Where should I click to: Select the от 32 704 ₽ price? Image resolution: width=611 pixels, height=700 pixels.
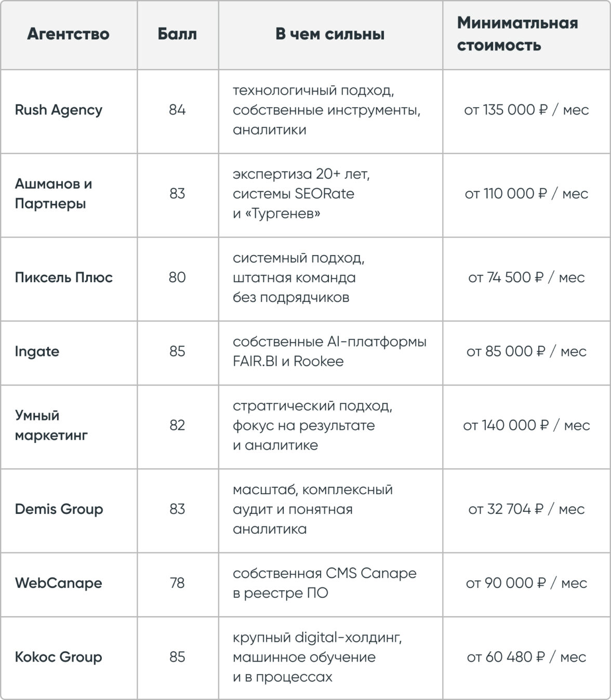(x=526, y=509)
